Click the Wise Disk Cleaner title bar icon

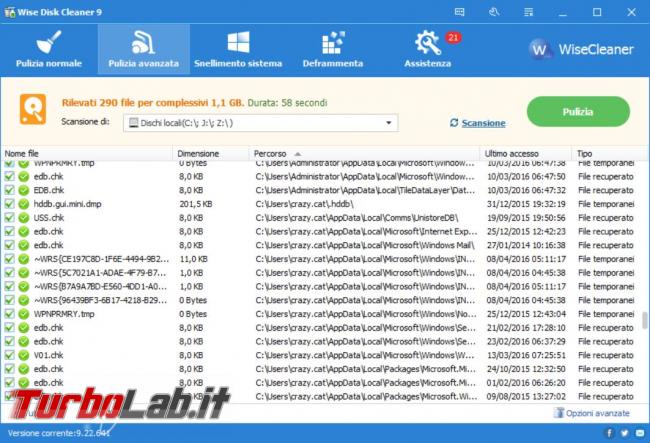pos(9,12)
